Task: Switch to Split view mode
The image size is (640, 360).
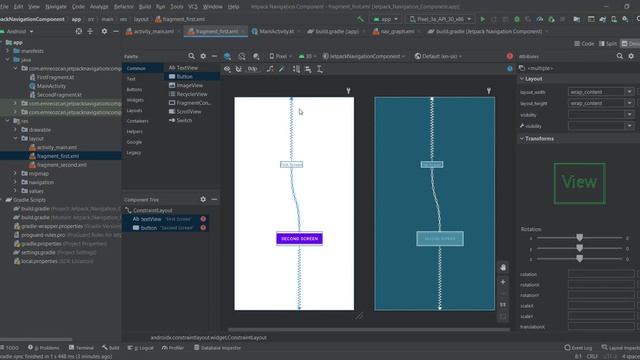Action: (608, 44)
